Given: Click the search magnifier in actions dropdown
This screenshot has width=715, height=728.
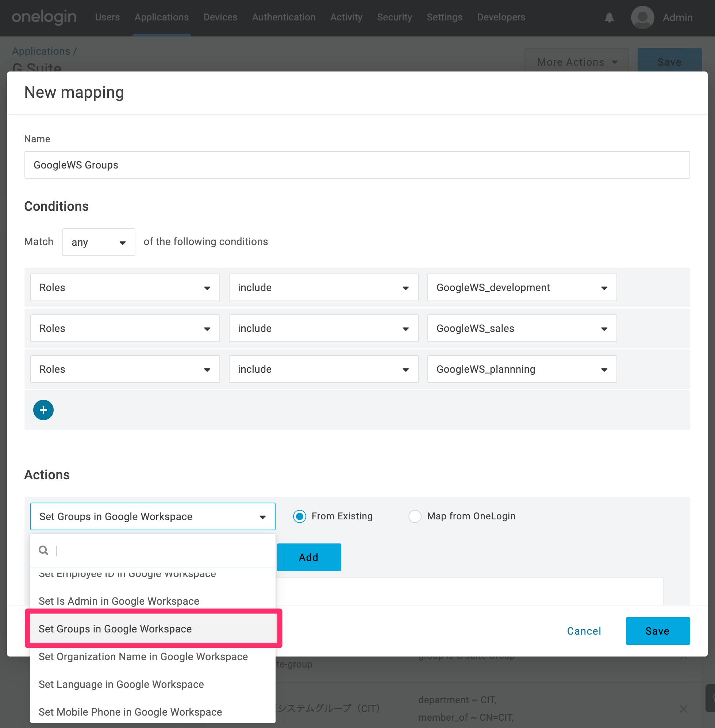Looking at the screenshot, I should coord(43,550).
